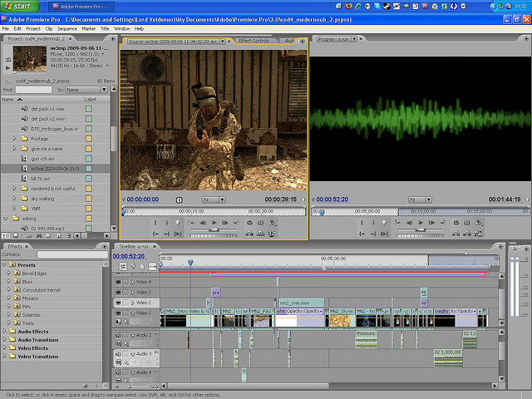Toggle Snap in the Timeline panel
This screenshot has height=399, width=532.
click(x=123, y=267)
